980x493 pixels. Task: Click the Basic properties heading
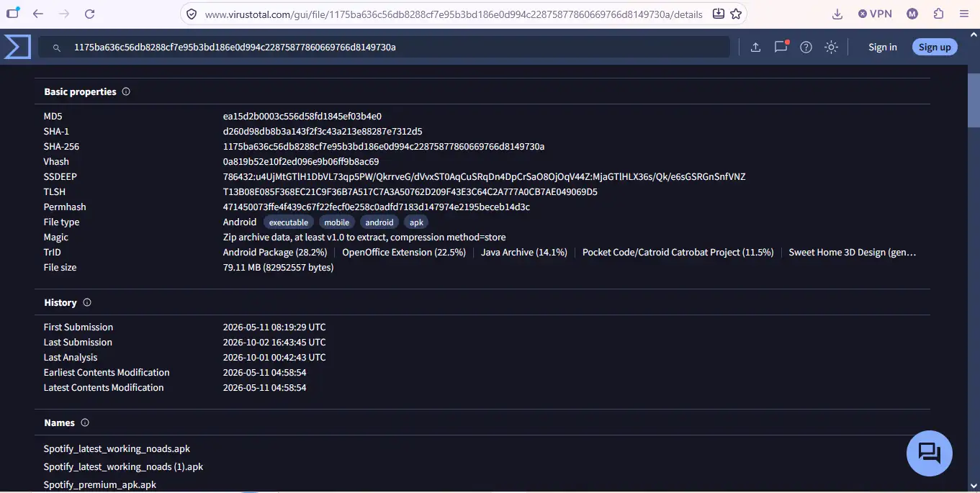click(x=80, y=91)
